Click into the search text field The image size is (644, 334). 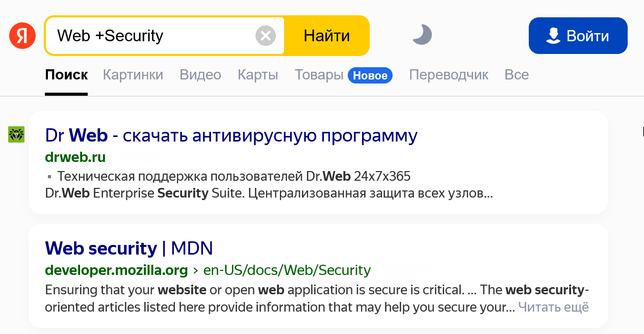pyautogui.click(x=153, y=36)
